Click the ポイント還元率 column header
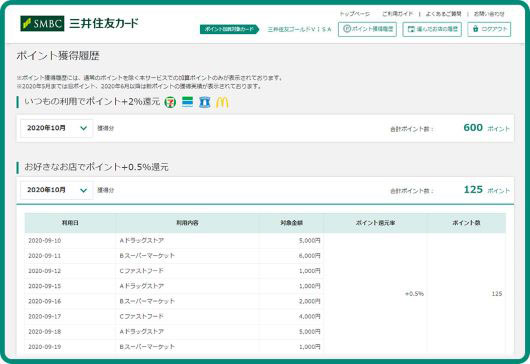Viewport: 530px width, 364px height. (x=375, y=223)
